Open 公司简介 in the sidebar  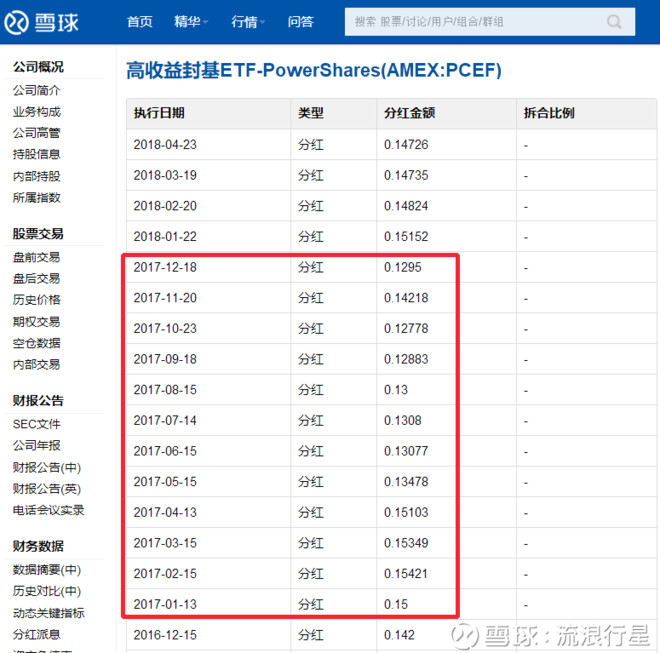pyautogui.click(x=37, y=90)
